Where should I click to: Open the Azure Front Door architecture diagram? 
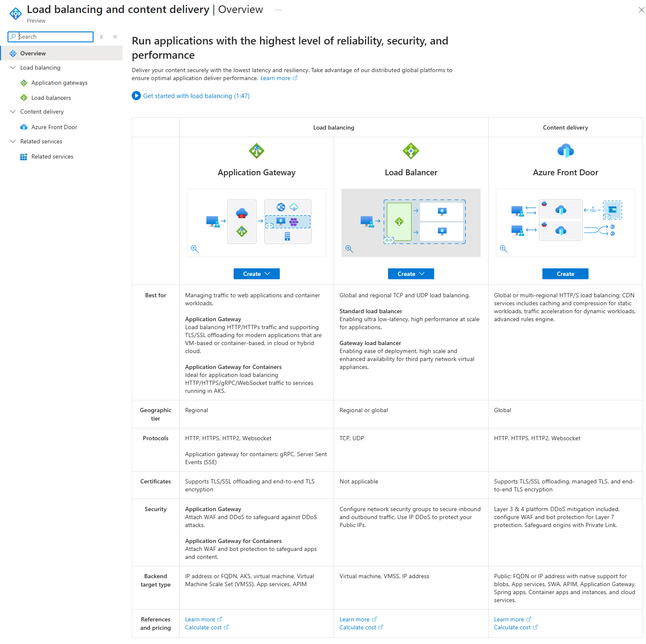(565, 223)
